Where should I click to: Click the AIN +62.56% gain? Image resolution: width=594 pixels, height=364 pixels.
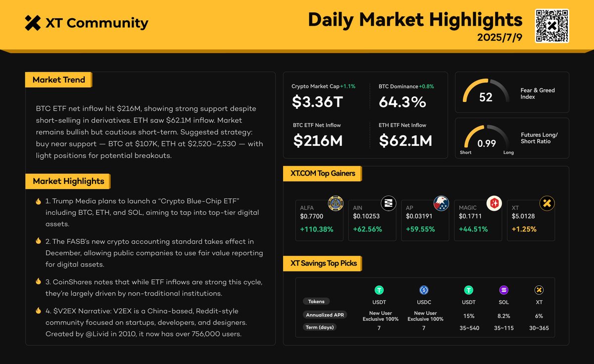point(367,229)
